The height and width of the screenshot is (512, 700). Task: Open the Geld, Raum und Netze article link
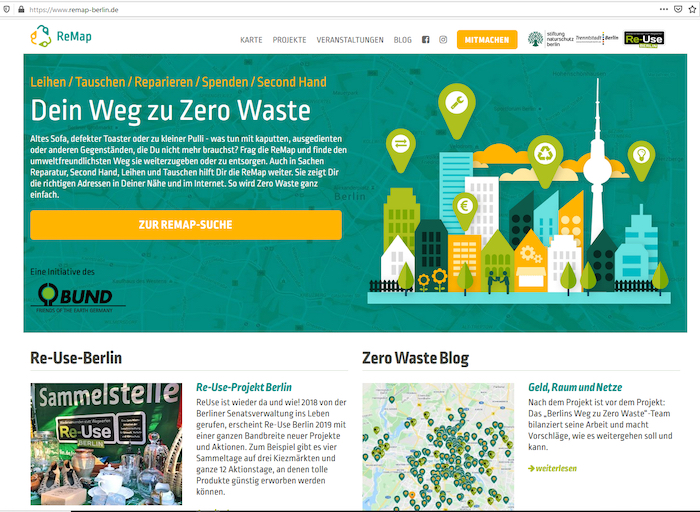pos(575,387)
